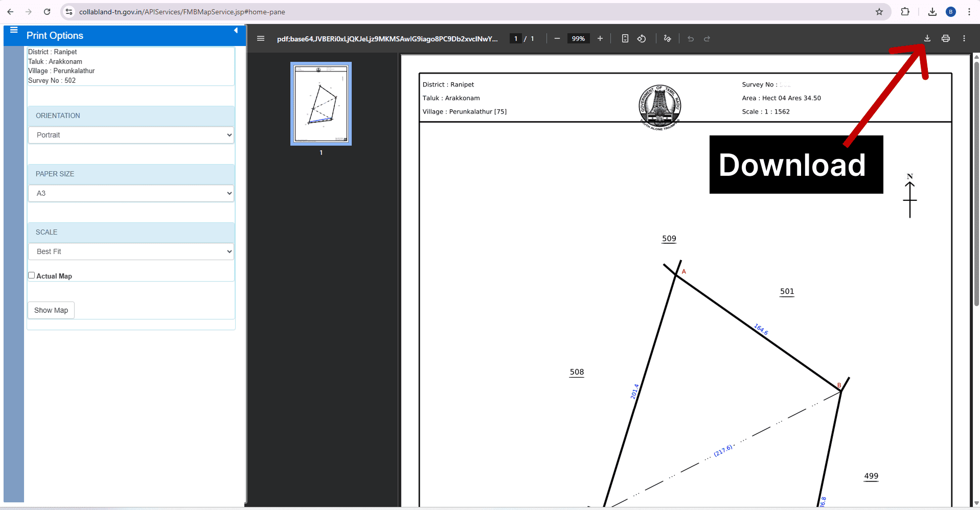The image size is (980, 510).
Task: Rotate the PDF page
Action: (x=642, y=38)
